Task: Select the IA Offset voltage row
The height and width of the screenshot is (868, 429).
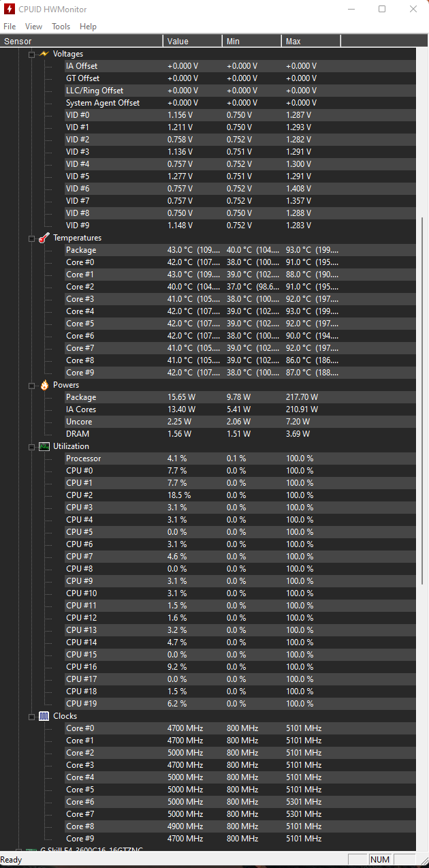Action: [x=240, y=66]
